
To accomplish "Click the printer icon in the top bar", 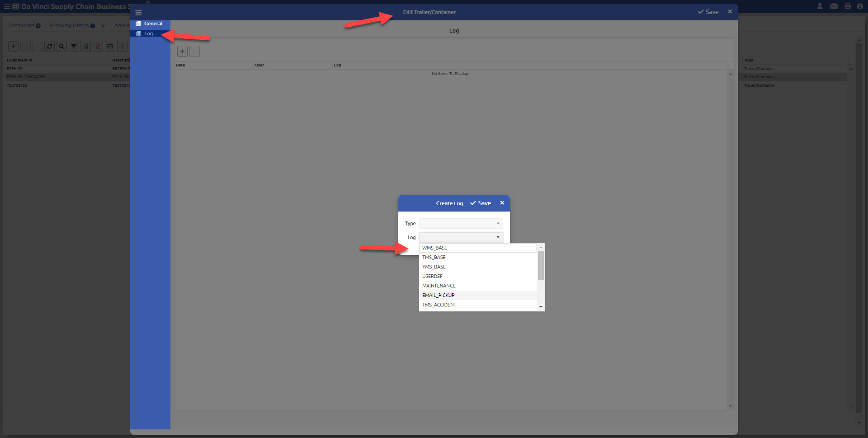I will coord(848,6).
